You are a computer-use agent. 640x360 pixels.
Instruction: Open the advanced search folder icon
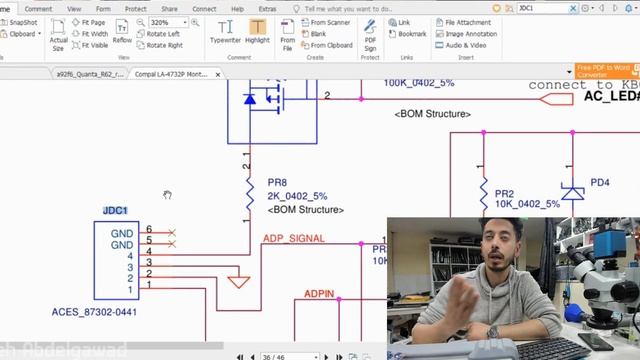click(x=509, y=8)
